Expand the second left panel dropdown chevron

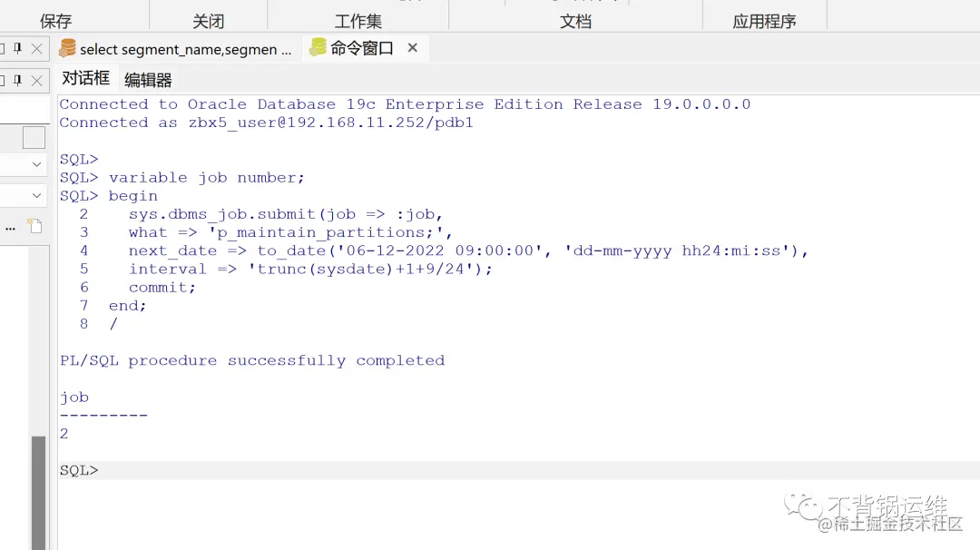pyautogui.click(x=37, y=196)
